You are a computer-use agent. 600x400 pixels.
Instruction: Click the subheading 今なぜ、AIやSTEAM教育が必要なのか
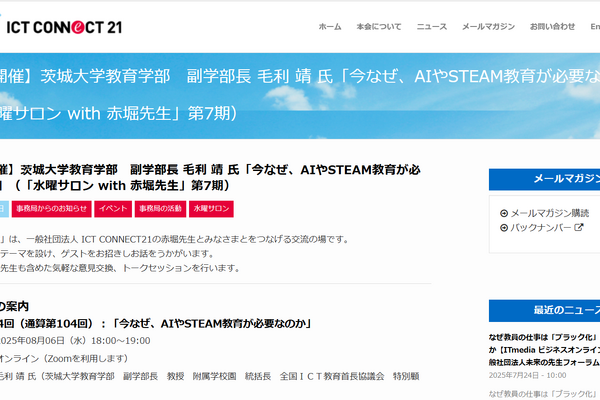tap(155, 324)
